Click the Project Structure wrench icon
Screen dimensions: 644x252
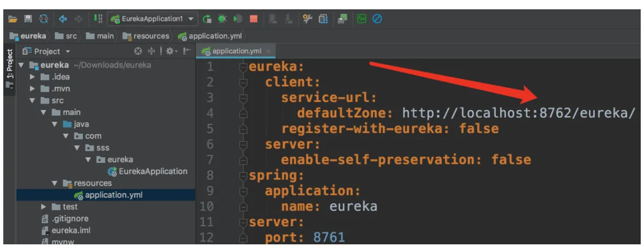(x=308, y=19)
